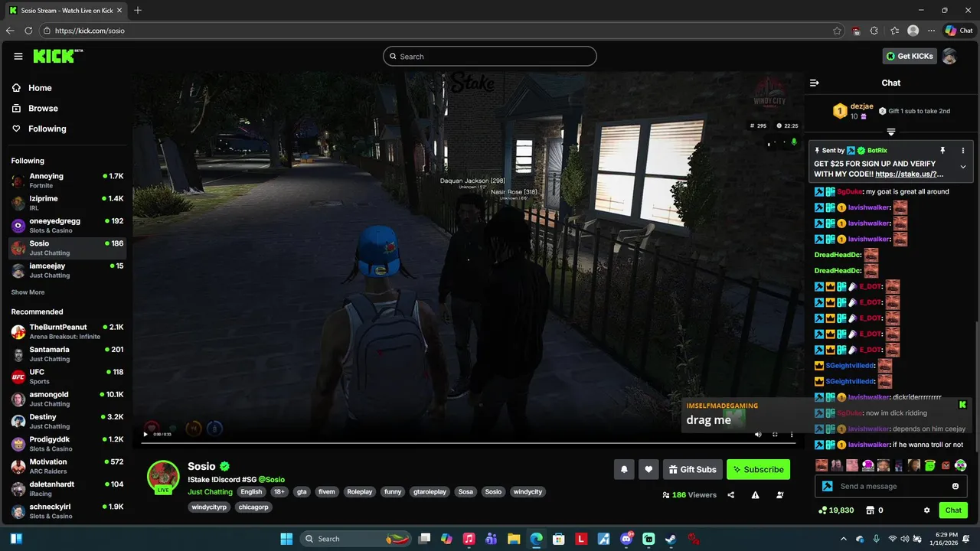Open asmongold recommended channel

(67, 399)
